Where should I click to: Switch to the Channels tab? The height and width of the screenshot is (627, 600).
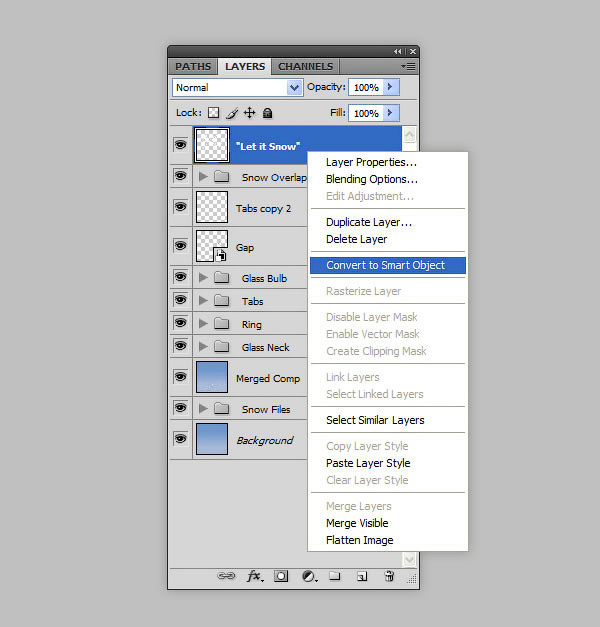(306, 66)
